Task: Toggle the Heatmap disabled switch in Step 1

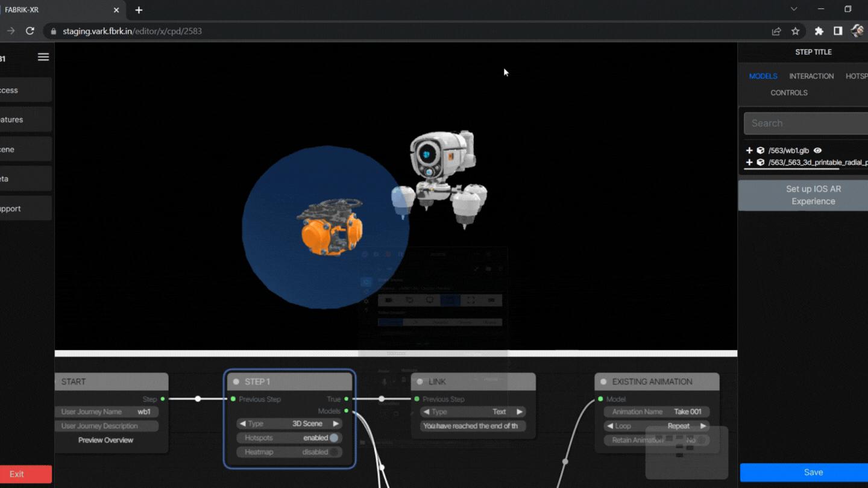Action: tap(335, 452)
